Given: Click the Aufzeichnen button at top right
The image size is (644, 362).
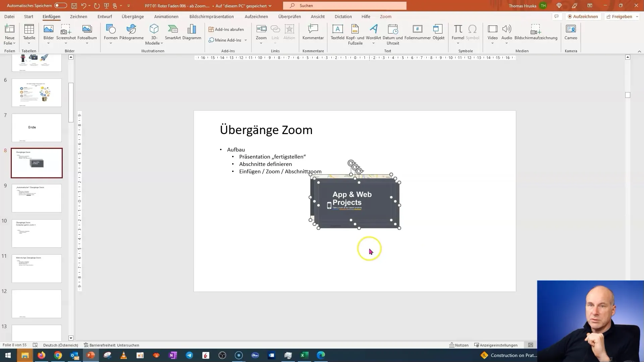Looking at the screenshot, I should click(x=583, y=16).
